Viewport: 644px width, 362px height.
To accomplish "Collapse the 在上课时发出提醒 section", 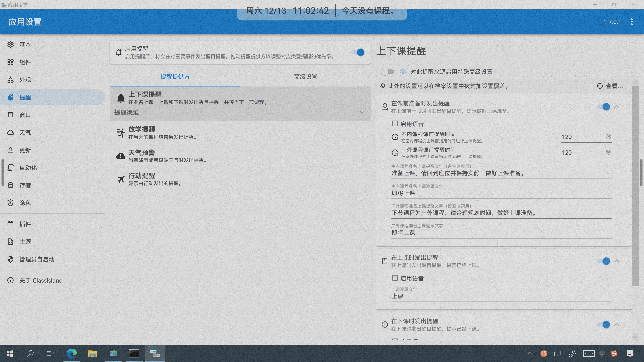I will (x=616, y=261).
